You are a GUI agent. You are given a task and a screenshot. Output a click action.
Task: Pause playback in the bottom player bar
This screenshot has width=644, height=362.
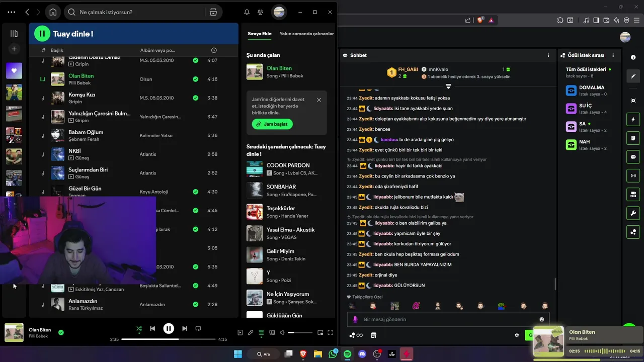169,328
